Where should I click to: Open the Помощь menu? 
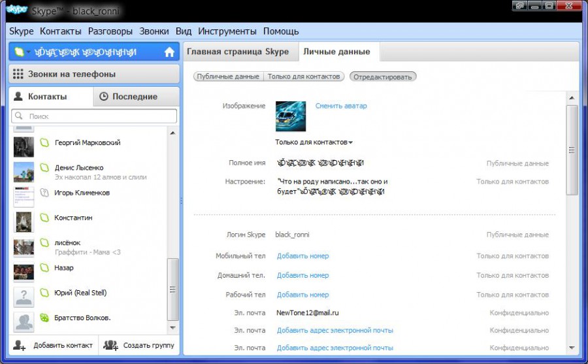(x=281, y=31)
